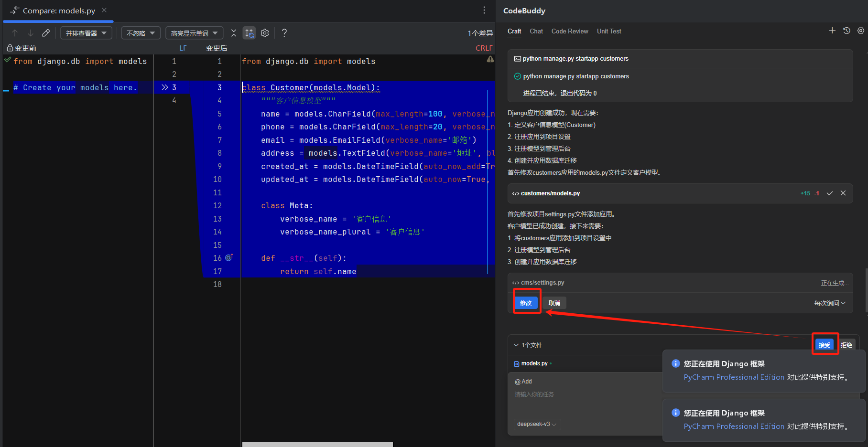
Task: Open CodeBuddy settings icon
Action: click(x=861, y=31)
